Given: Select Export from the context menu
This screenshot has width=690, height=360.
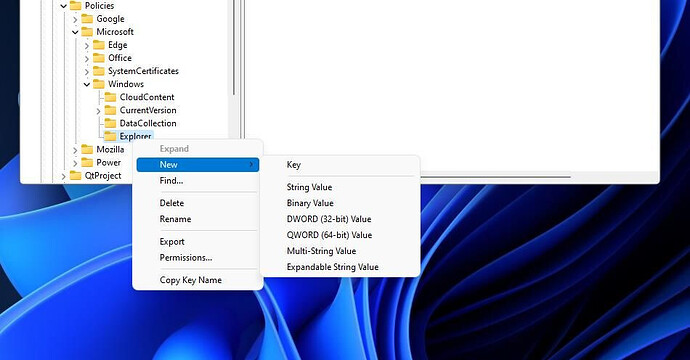Looking at the screenshot, I should click(x=172, y=242).
